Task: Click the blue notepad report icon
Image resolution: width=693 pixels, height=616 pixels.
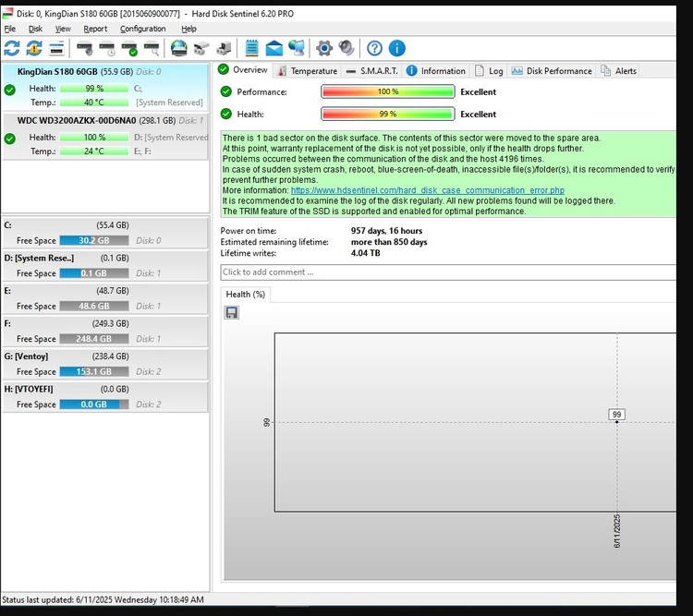Action: coord(251,48)
